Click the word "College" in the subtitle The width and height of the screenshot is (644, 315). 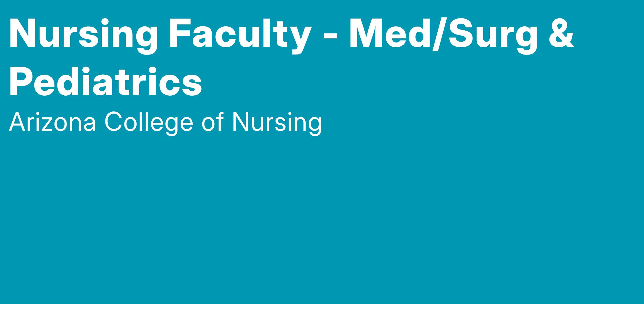pos(149,122)
